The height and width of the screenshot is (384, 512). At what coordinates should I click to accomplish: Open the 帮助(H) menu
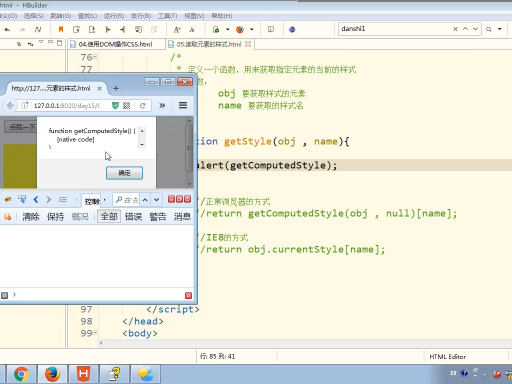[x=222, y=16]
